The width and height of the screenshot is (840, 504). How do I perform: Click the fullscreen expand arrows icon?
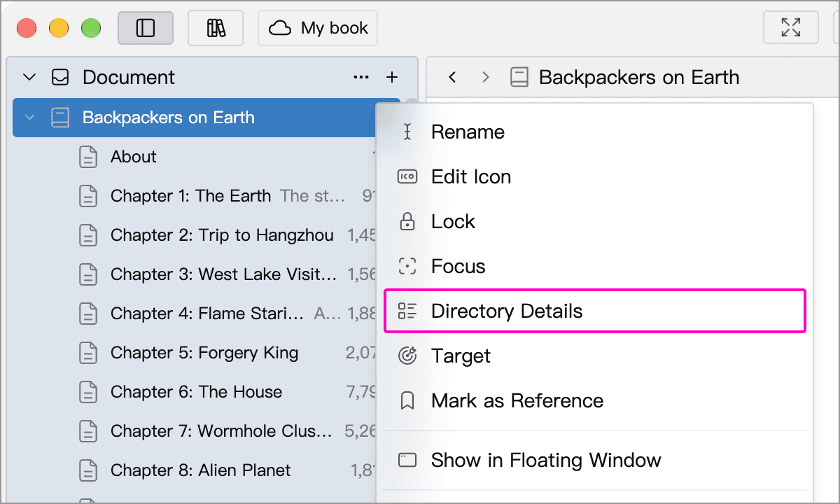[x=791, y=28]
